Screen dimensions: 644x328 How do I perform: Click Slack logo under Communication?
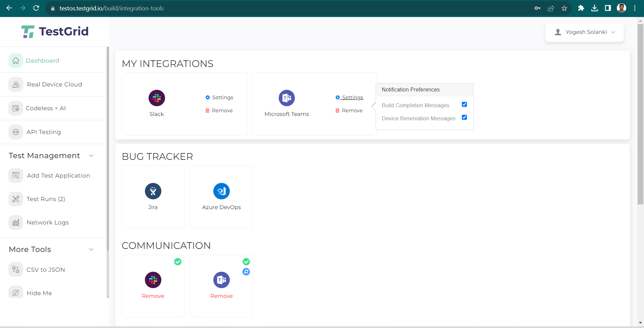point(153,280)
